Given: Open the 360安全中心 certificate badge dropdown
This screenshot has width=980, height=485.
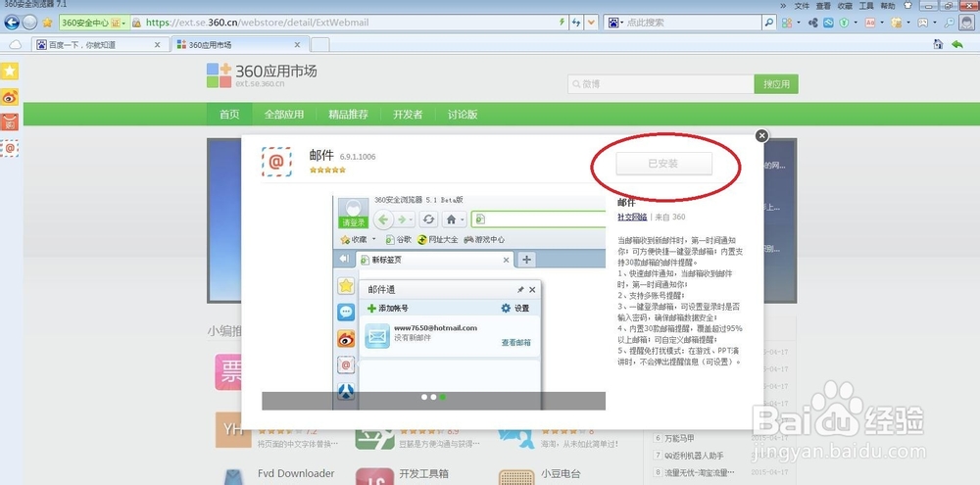Looking at the screenshot, I should (x=92, y=23).
